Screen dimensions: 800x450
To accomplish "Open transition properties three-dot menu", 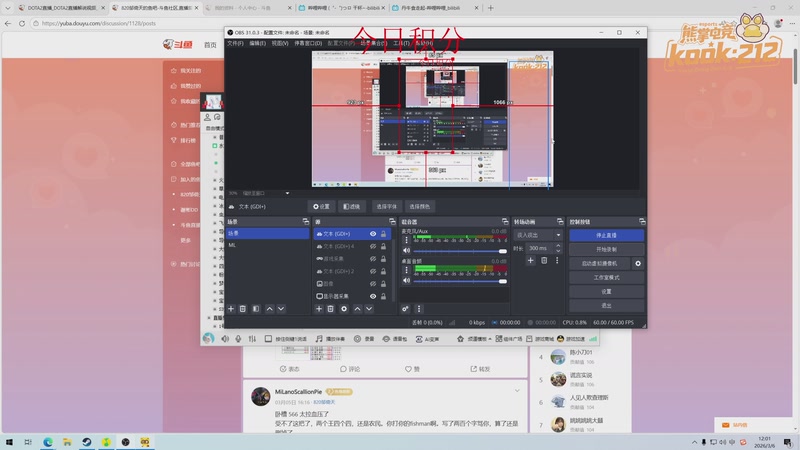I will 557,260.
